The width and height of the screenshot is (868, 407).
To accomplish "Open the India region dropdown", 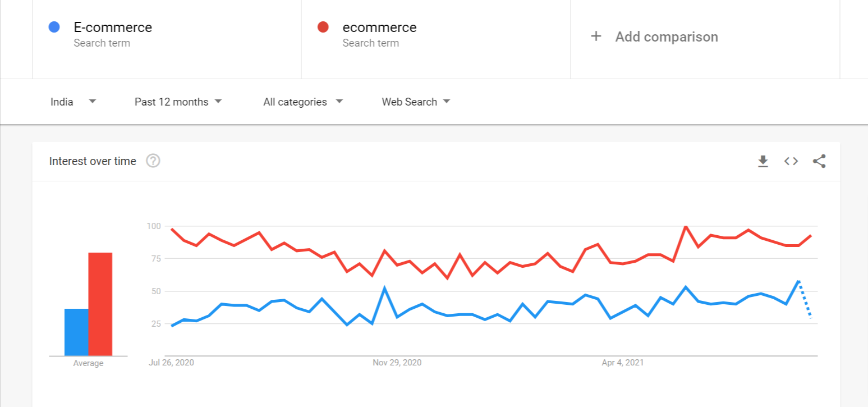I will point(73,102).
